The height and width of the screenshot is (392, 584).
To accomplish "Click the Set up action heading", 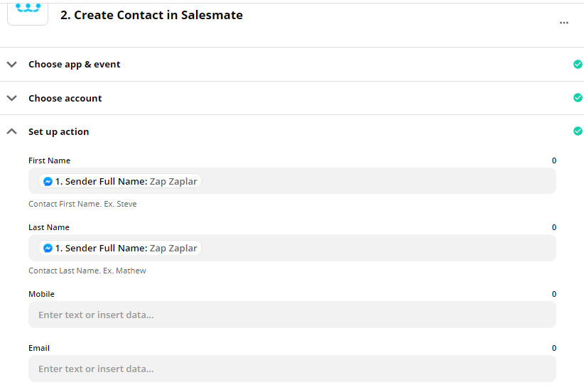I will (59, 132).
